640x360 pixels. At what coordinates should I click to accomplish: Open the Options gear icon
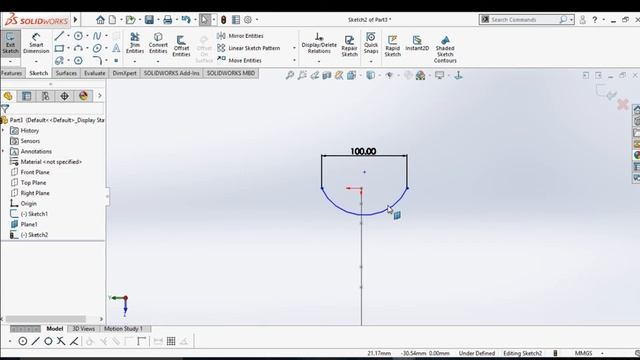(248, 20)
